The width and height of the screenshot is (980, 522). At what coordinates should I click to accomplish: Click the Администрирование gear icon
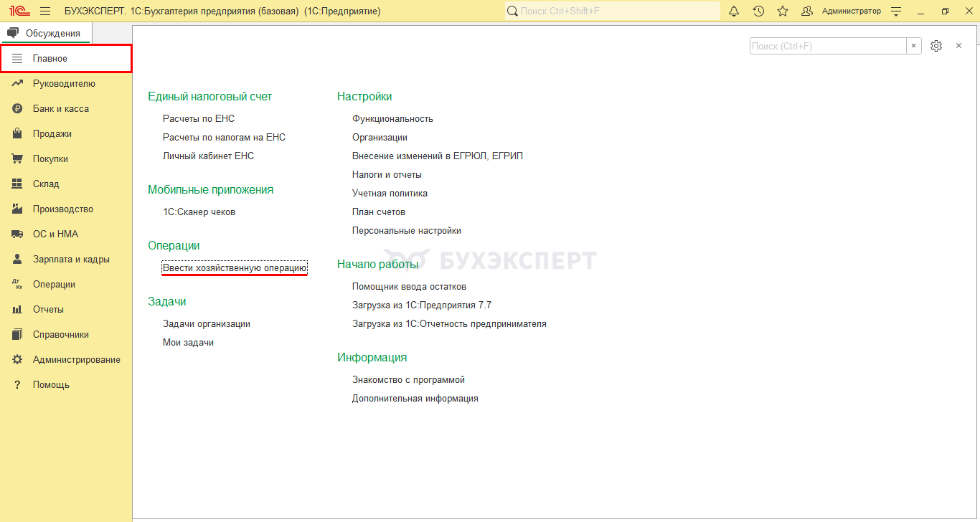[x=18, y=360]
